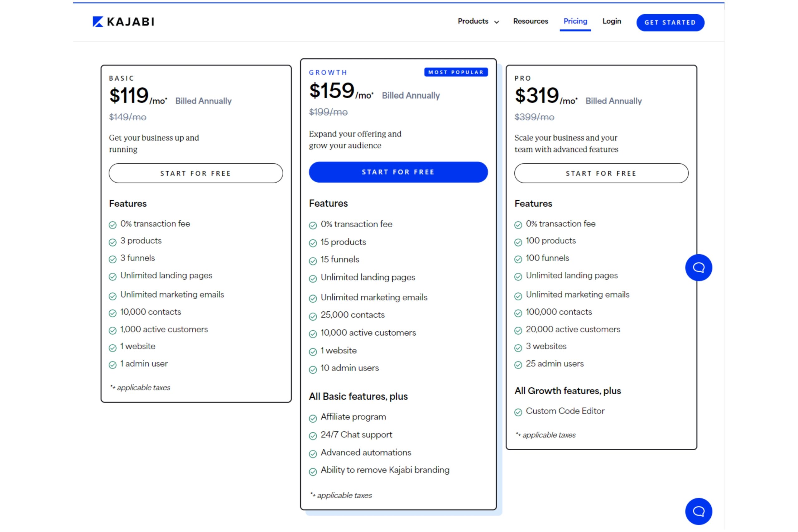
Task: Expand the Products dropdown chevron
Action: click(x=497, y=22)
